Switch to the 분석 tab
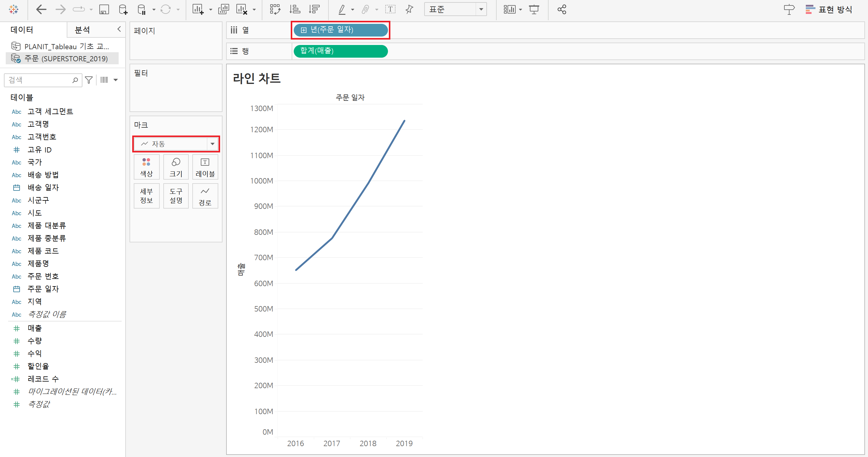This screenshot has width=868, height=457. [82, 30]
